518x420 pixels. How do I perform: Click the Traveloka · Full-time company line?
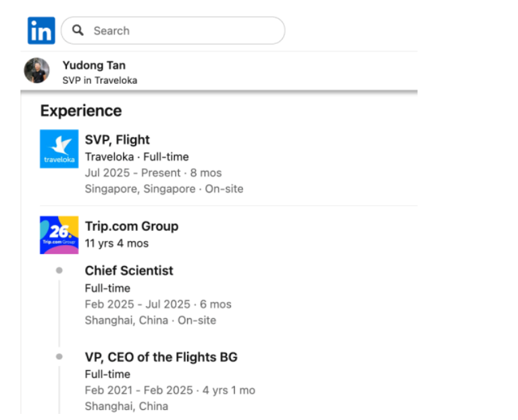136,157
